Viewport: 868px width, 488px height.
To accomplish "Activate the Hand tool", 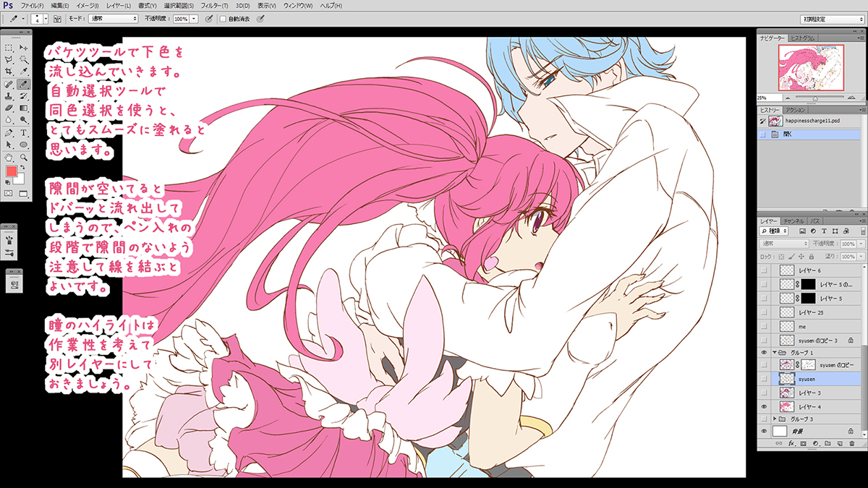I will click(x=9, y=157).
